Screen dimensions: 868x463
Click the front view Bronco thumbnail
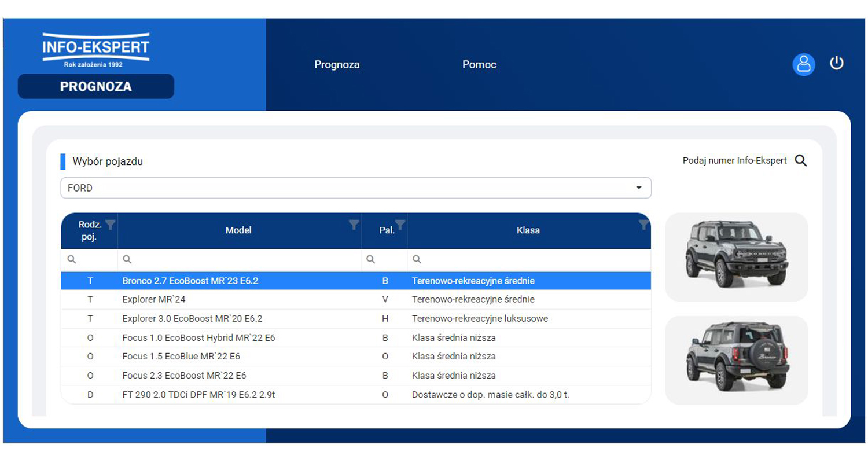(x=736, y=256)
